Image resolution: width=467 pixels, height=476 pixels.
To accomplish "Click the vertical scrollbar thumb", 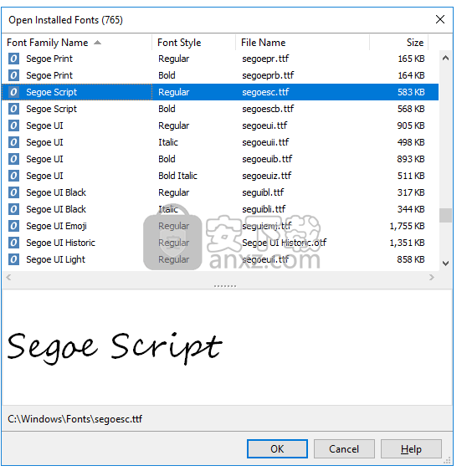I will [445, 215].
